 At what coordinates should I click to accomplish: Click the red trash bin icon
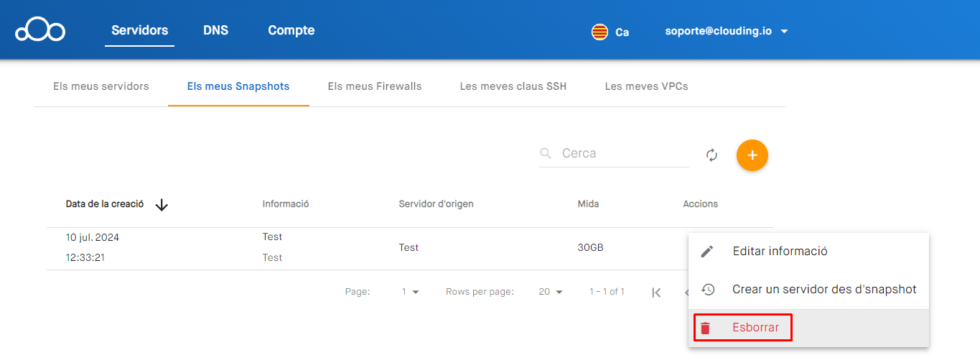(706, 328)
